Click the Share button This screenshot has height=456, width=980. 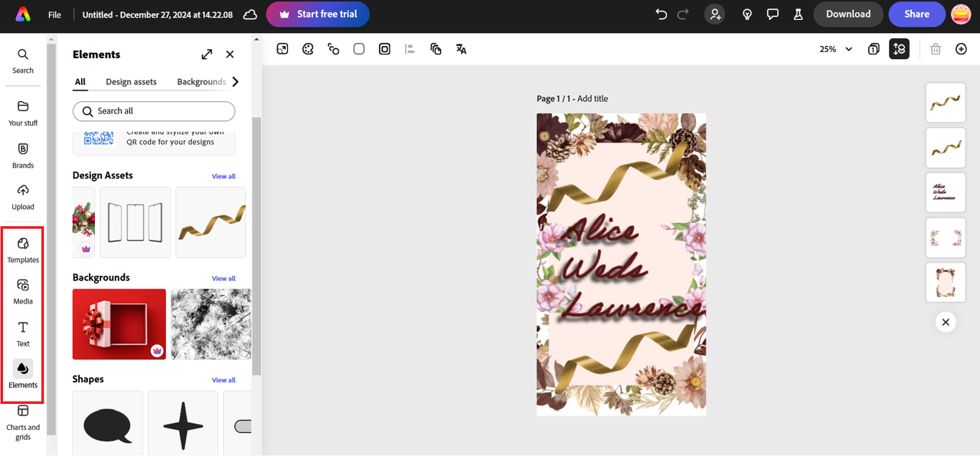[917, 14]
